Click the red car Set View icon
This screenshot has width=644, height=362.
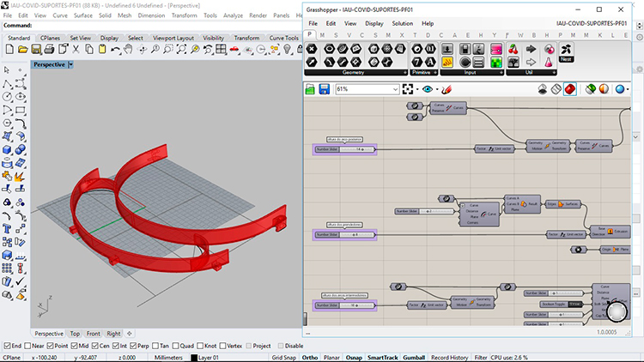tap(234, 50)
